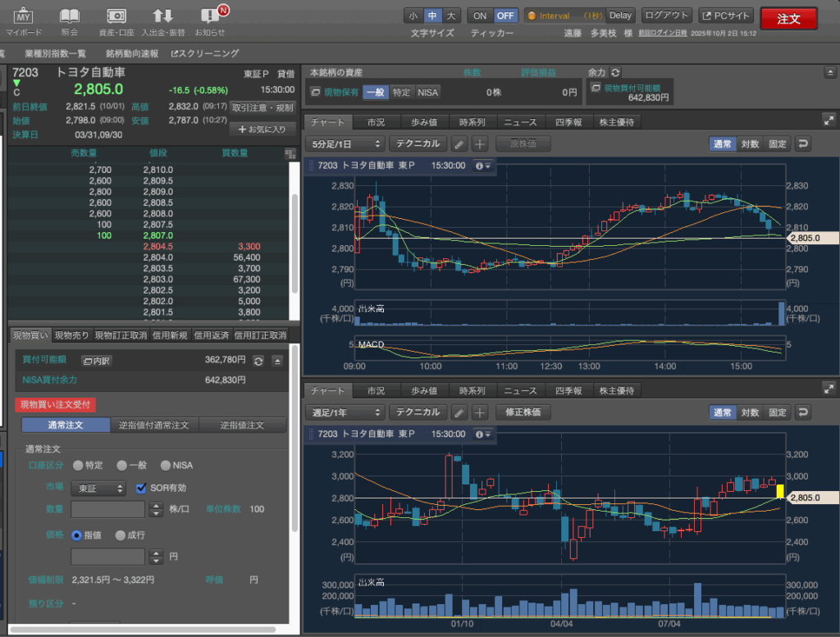Select 成行 market price radio button
The height and width of the screenshot is (637, 840).
pos(120,535)
